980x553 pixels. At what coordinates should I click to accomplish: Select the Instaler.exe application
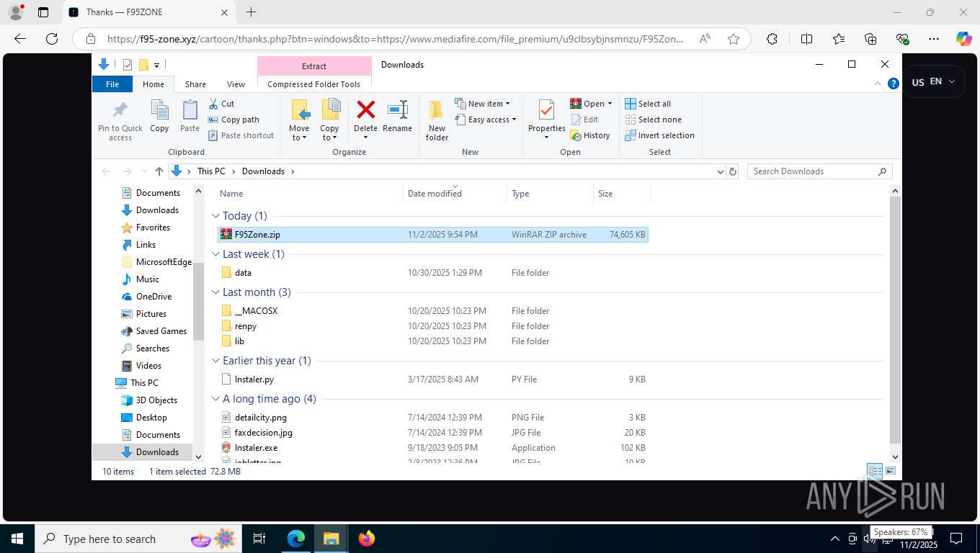tap(433, 448)
